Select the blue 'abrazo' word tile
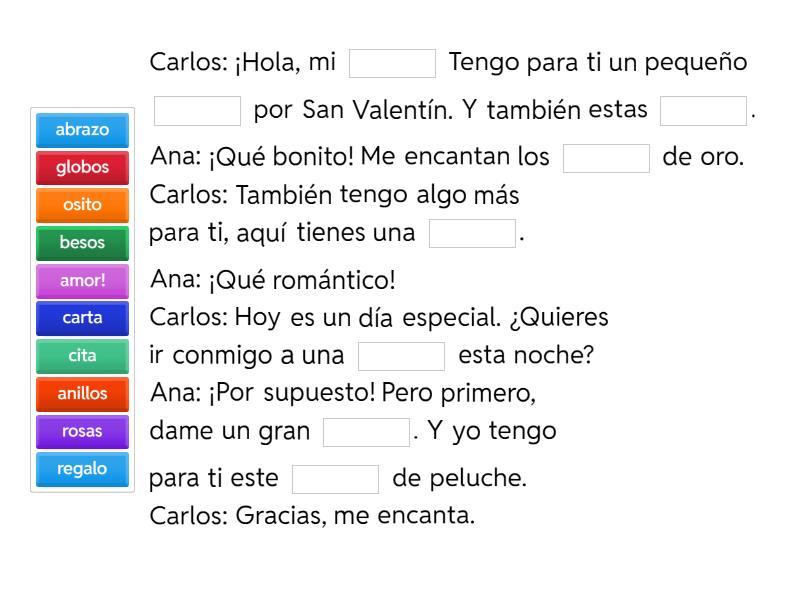 tap(82, 130)
